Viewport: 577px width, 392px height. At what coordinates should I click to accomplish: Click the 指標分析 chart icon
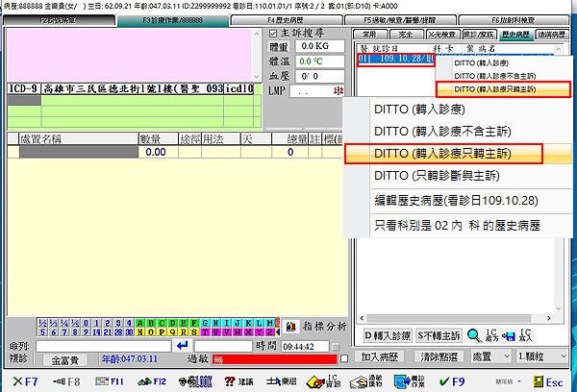316,328
